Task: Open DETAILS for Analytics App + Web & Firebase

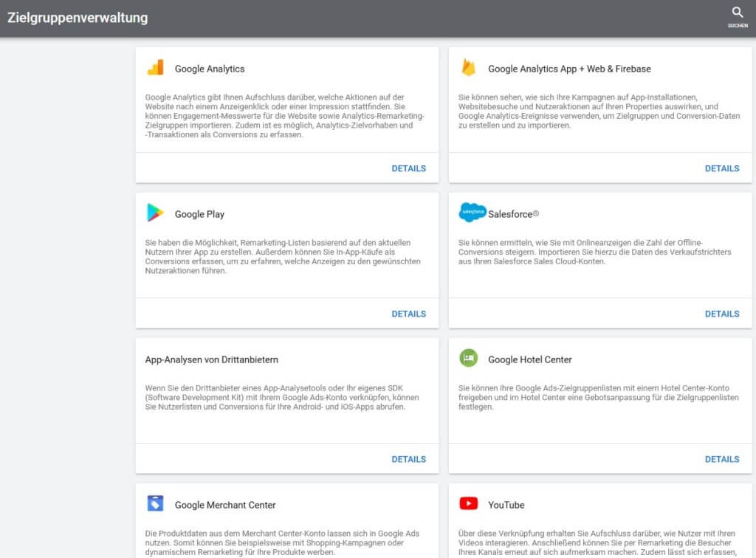Action: (721, 168)
